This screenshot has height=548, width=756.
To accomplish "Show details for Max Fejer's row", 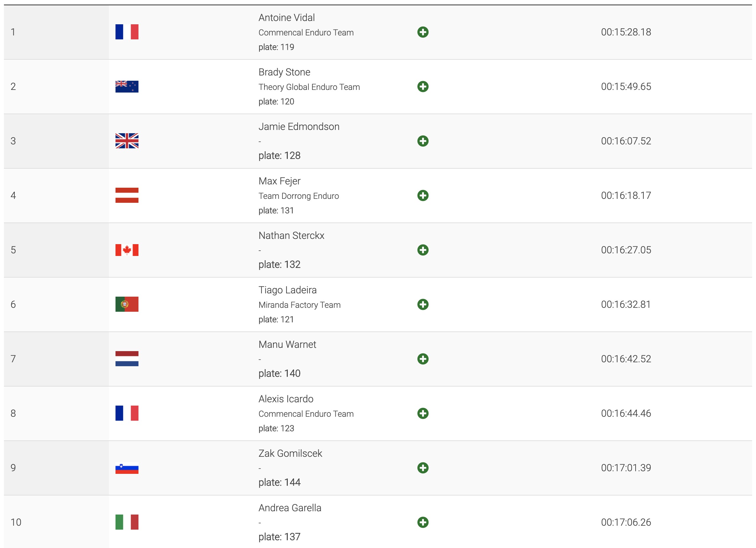I will (x=423, y=196).
